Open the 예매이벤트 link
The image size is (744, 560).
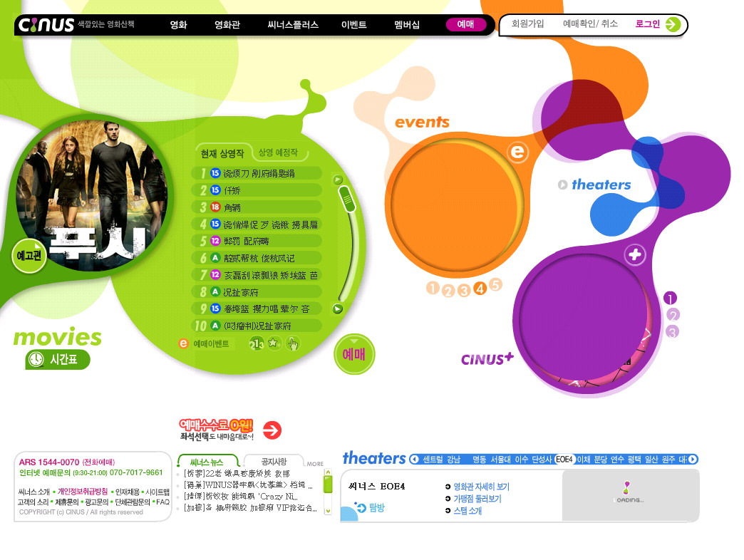point(211,344)
